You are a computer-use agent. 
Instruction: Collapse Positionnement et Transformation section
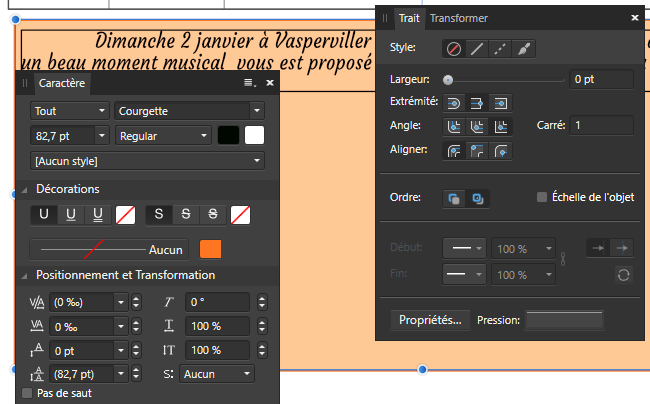pos(24,276)
